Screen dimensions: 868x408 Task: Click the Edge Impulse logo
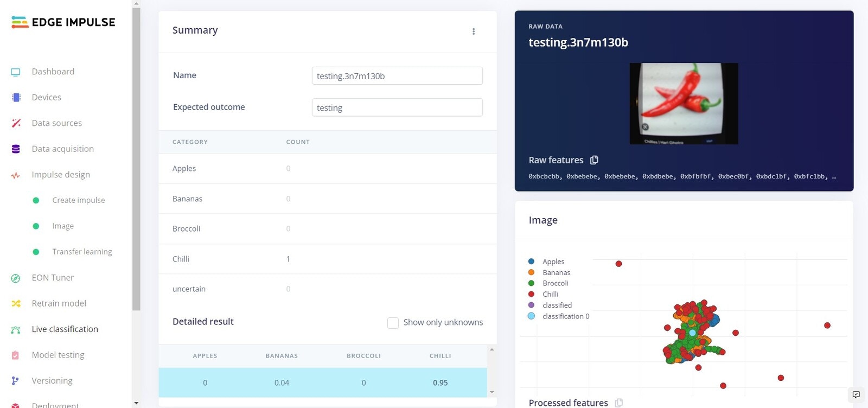tap(63, 22)
